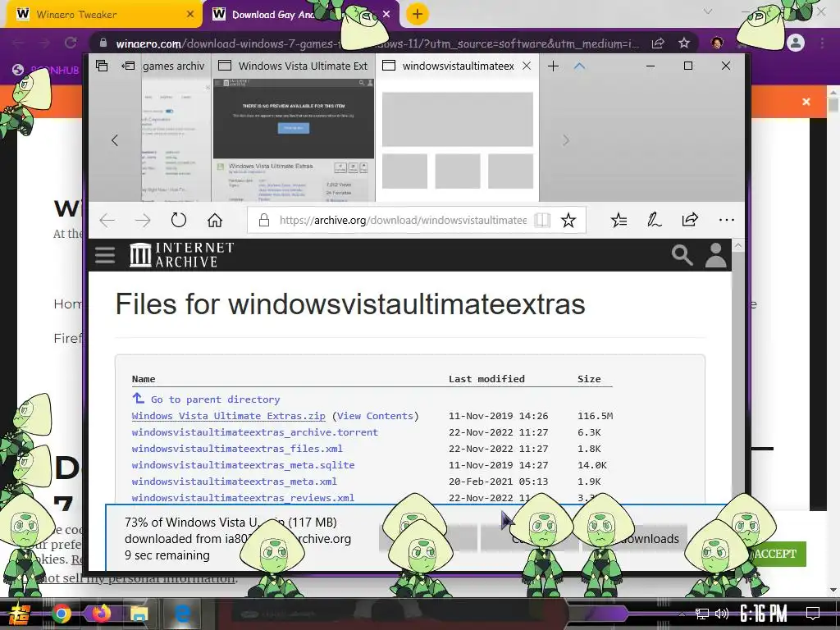Hide Edge tab previews chevron

579,66
